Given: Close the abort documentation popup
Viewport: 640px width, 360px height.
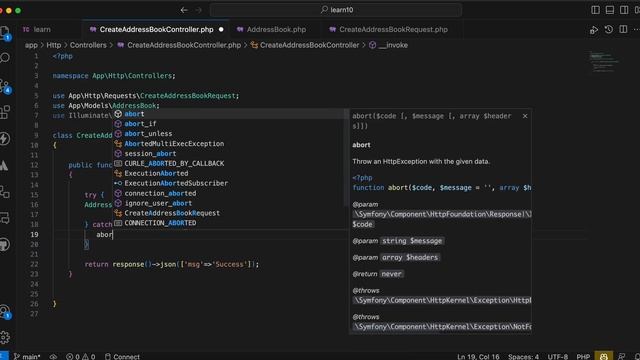Looking at the screenshot, I should coord(525,116).
